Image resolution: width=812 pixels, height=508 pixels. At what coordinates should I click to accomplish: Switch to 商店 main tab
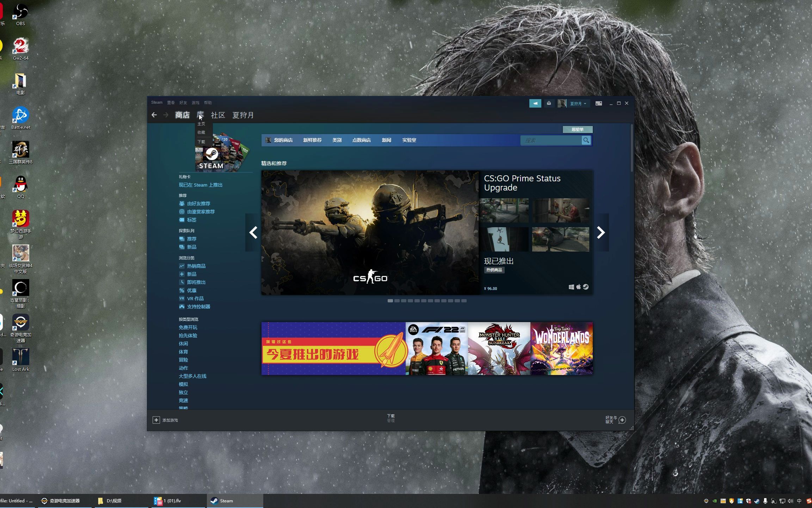[x=182, y=115]
